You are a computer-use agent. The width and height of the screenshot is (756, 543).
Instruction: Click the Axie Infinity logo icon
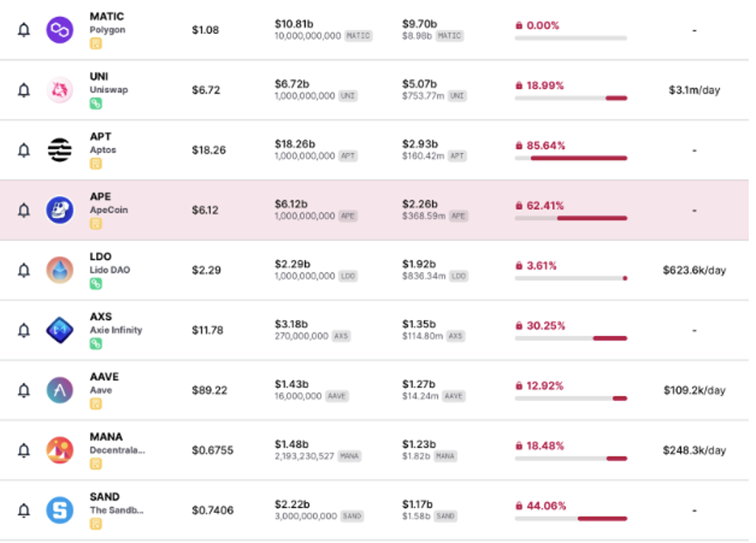coord(60,330)
